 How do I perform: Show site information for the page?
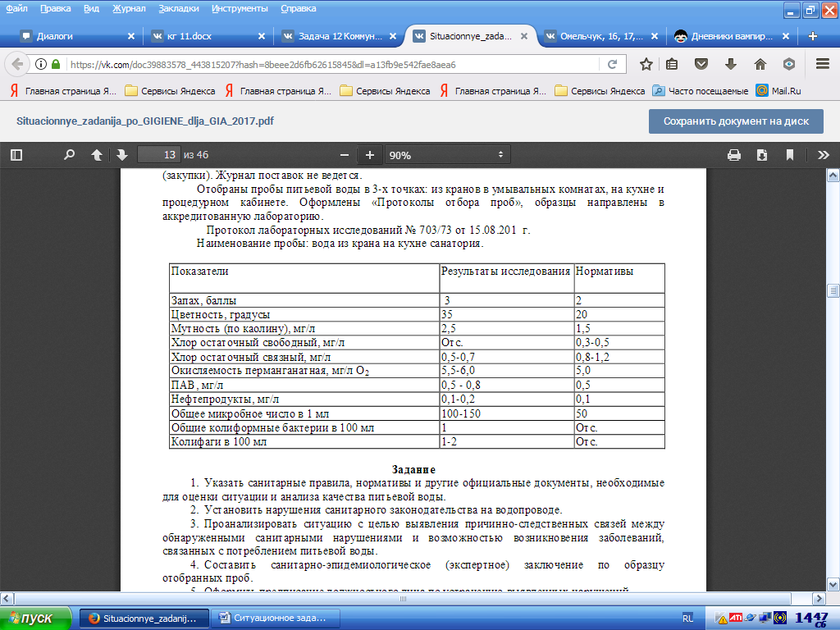click(41, 64)
